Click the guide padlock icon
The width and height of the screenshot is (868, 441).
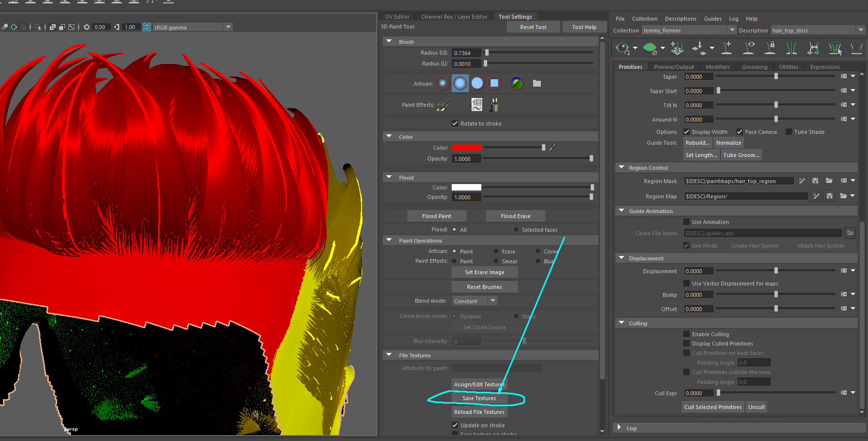770,48
